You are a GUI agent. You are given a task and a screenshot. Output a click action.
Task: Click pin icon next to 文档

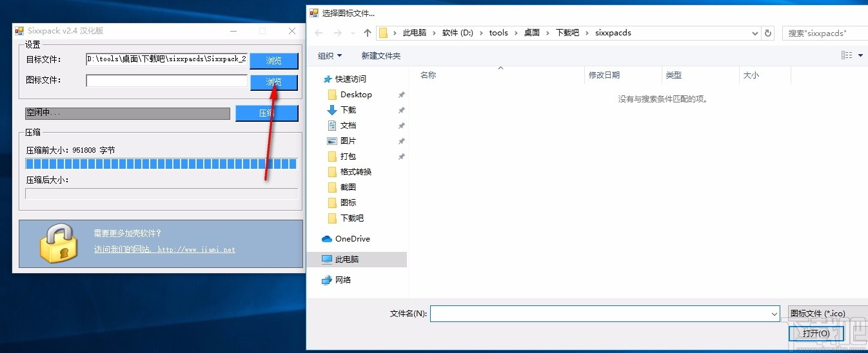[401, 126]
